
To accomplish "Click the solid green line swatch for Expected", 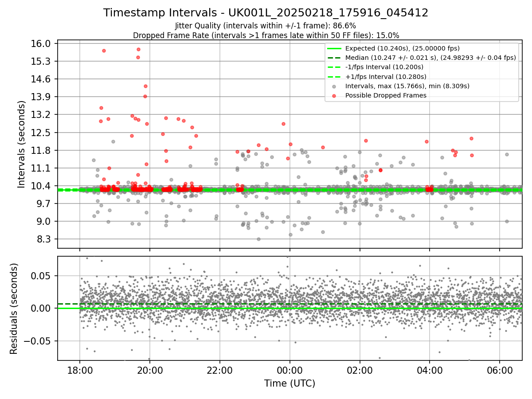I will pyautogui.click(x=334, y=48).
